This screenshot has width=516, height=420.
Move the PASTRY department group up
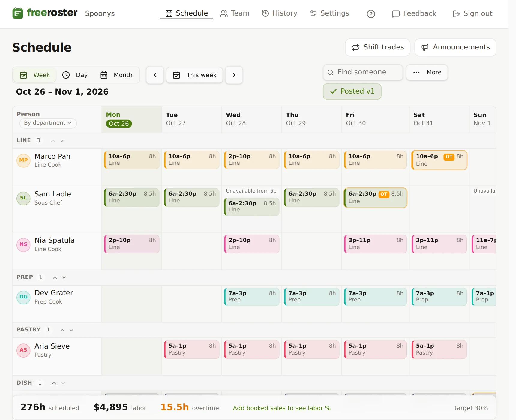click(x=62, y=330)
